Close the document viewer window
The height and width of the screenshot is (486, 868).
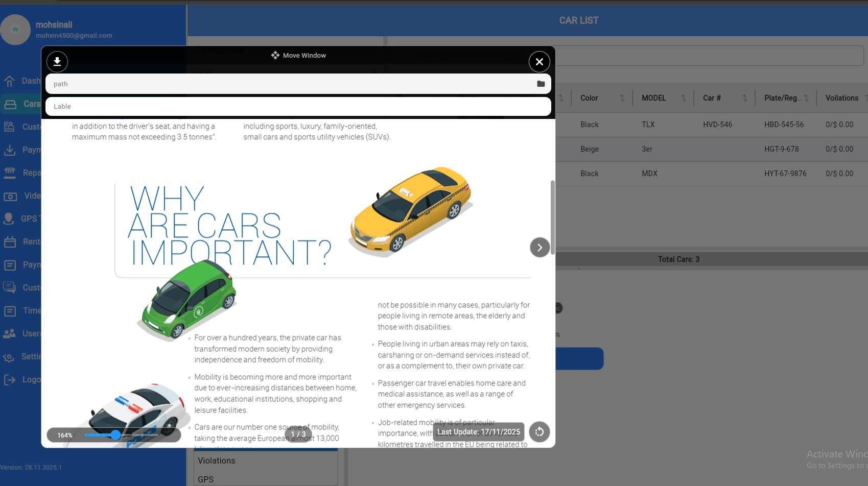[x=539, y=62]
